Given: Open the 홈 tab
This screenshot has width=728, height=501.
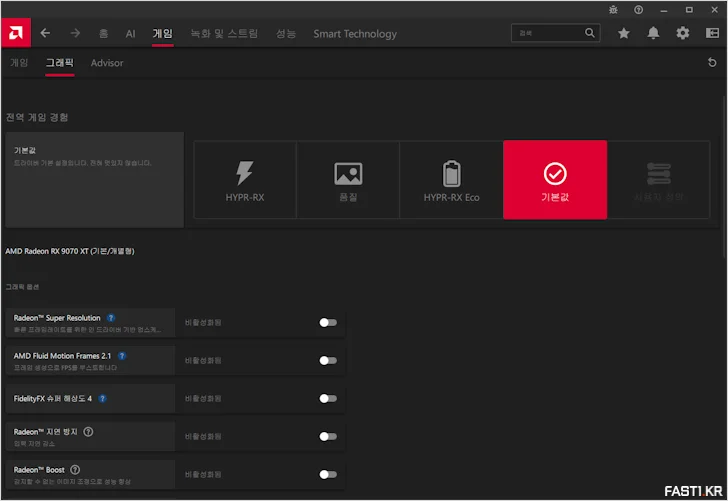Looking at the screenshot, I should tap(104, 33).
